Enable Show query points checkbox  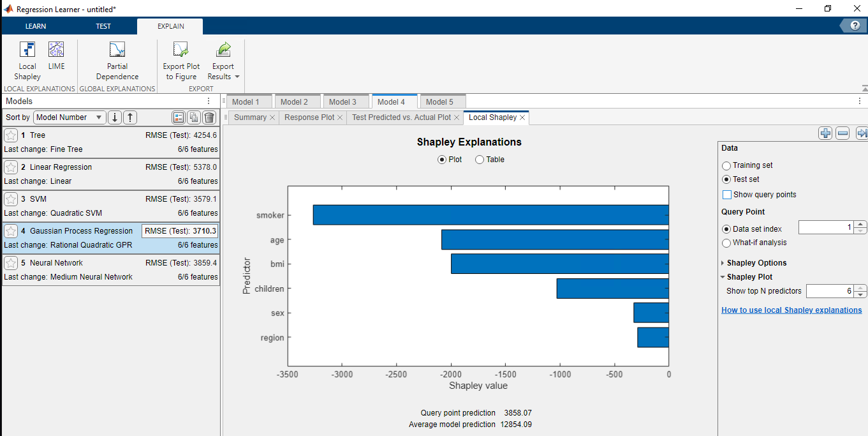tap(727, 195)
